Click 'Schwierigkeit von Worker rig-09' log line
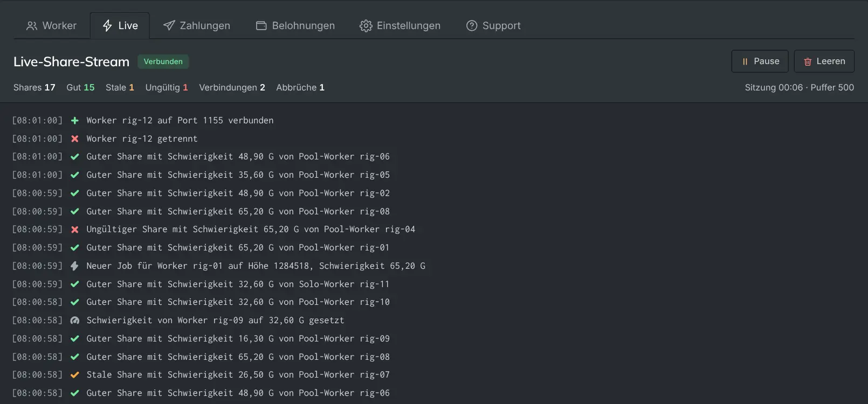868x404 pixels. click(x=215, y=321)
